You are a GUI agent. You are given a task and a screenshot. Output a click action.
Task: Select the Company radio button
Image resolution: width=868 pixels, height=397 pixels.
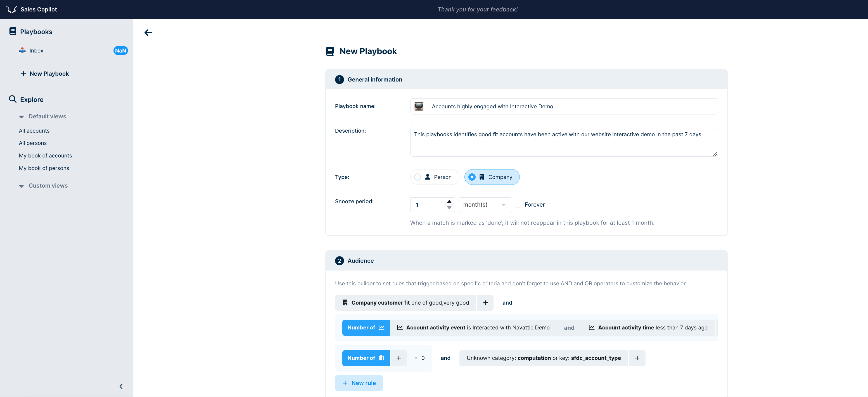pyautogui.click(x=472, y=177)
